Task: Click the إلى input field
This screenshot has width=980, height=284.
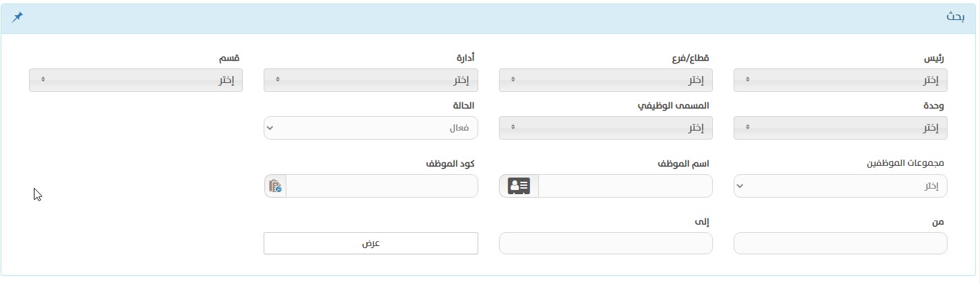Action: pyautogui.click(x=605, y=243)
